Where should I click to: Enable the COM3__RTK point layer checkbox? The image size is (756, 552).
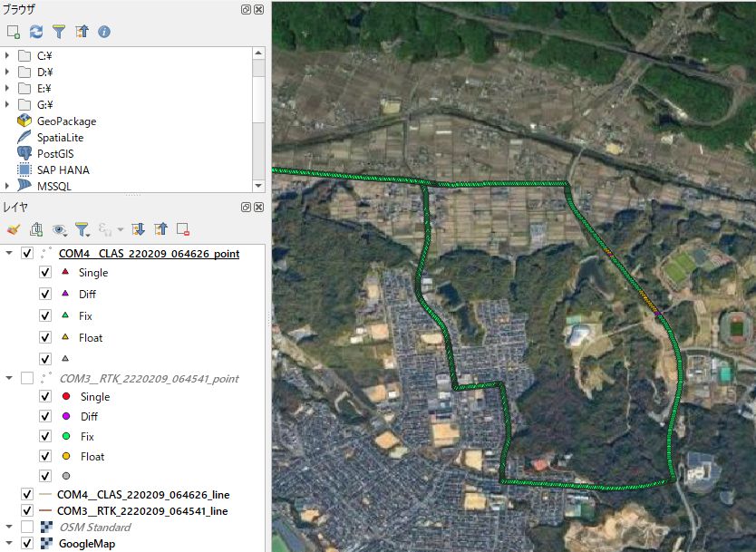pos(26,377)
